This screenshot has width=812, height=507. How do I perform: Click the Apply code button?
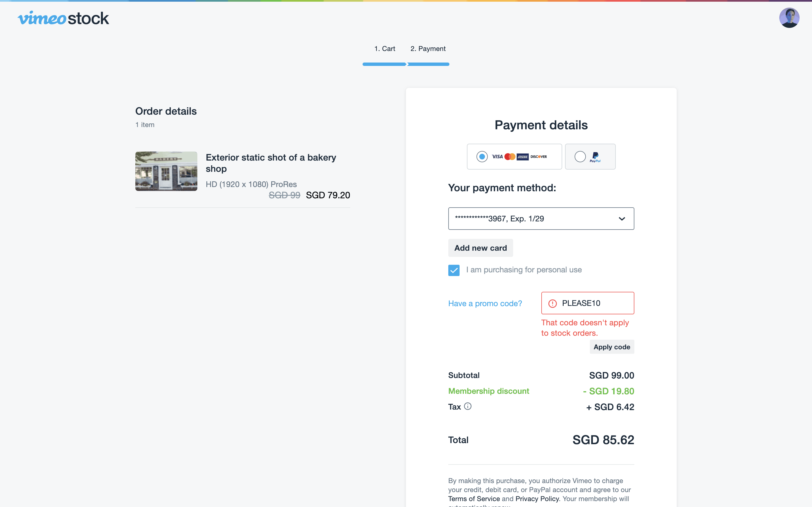(x=612, y=347)
